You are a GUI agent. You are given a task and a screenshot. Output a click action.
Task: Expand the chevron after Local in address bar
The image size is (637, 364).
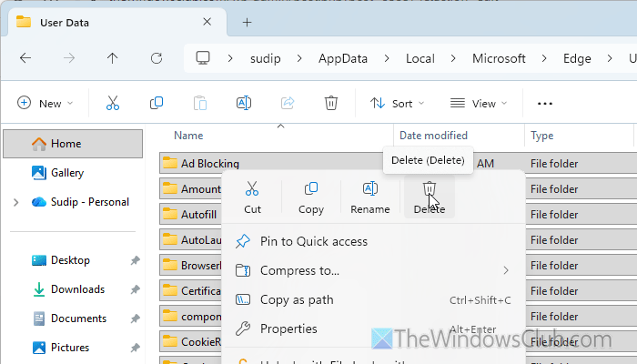pos(453,58)
